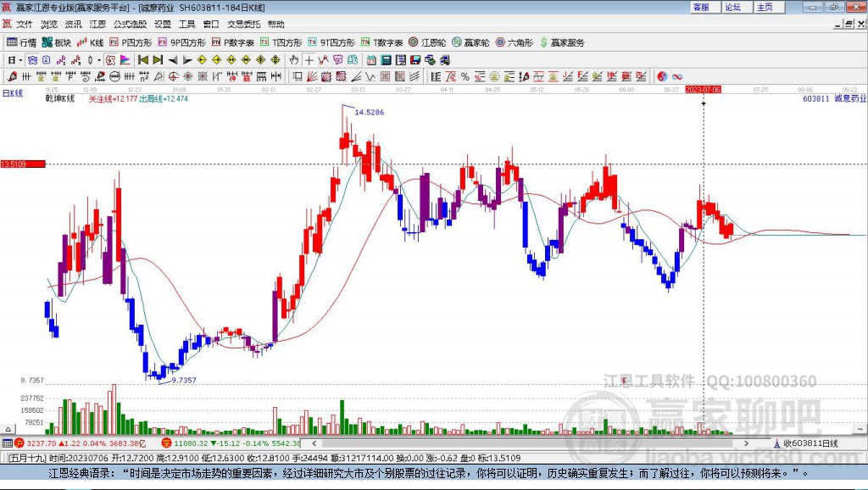Jump to last bar with skip-to-end icon
The height and width of the screenshot is (490, 868).
(x=158, y=60)
